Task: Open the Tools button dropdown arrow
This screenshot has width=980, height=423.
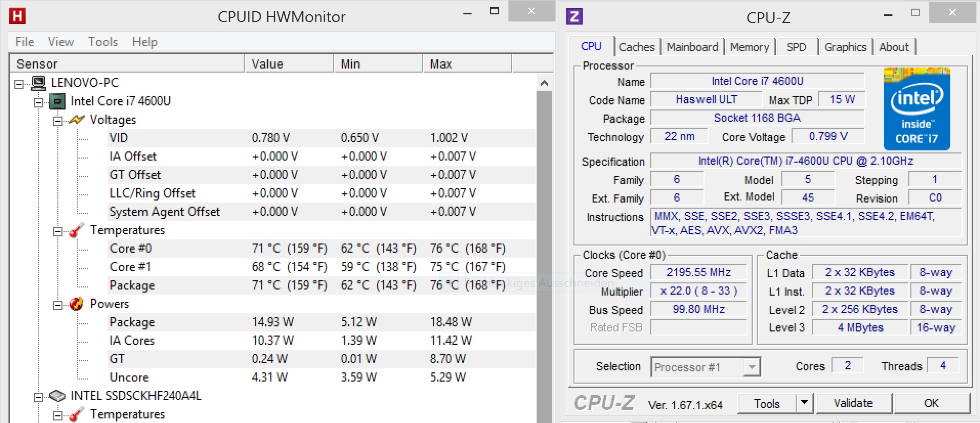Action: pyautogui.click(x=804, y=403)
